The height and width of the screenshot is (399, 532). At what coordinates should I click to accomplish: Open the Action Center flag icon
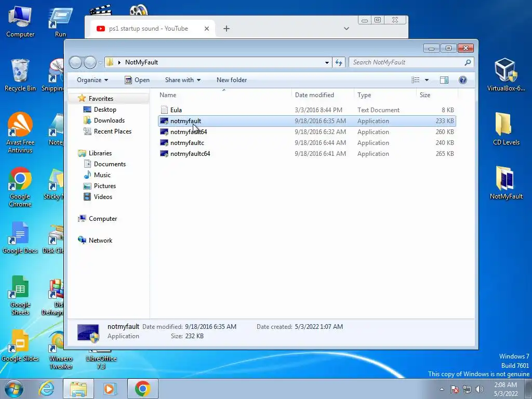455,389
